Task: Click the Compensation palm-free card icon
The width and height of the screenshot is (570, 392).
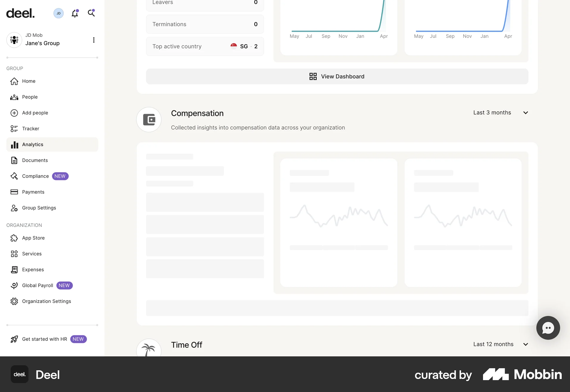Action: [149, 119]
